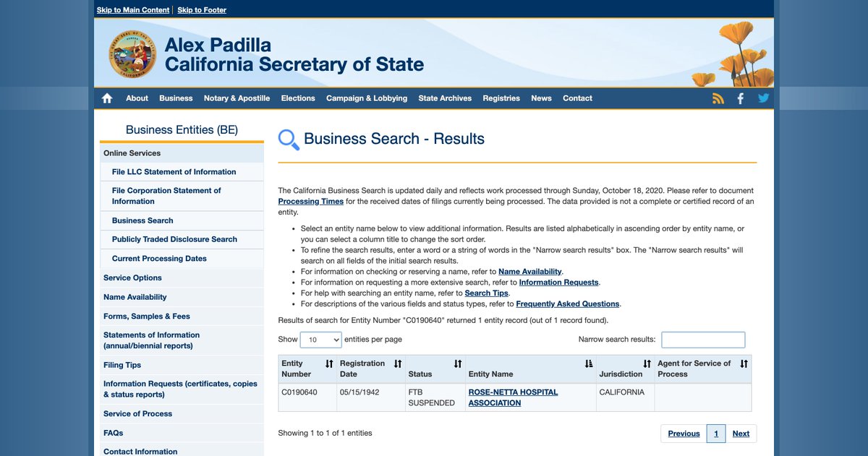The height and width of the screenshot is (456, 868).
Task: Toggle sort order on Jurisdiction column
Action: click(646, 364)
